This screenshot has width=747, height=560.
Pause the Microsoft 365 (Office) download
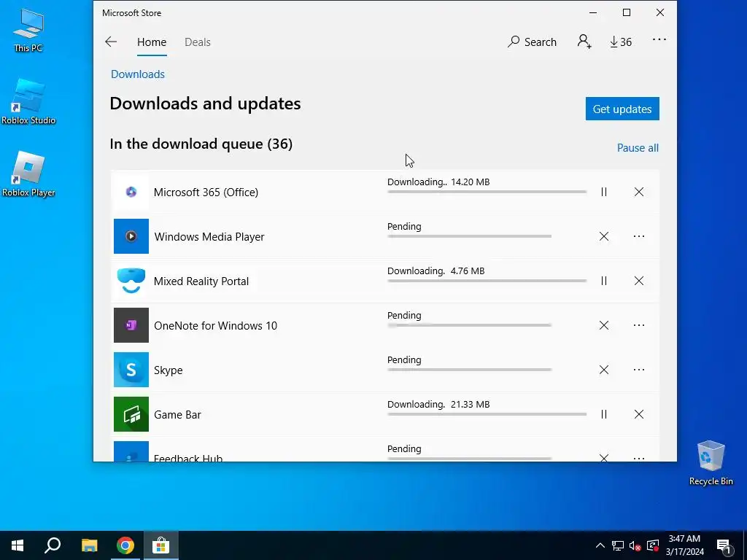tap(603, 192)
